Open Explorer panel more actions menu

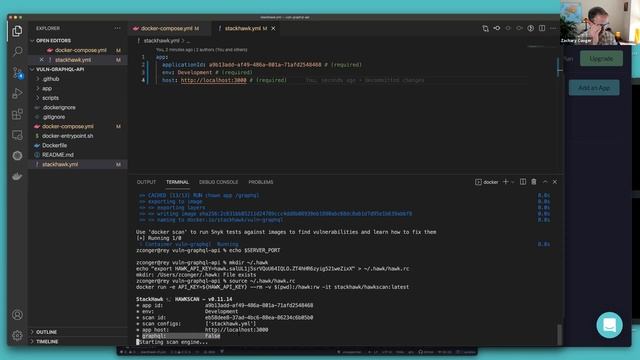(x=118, y=28)
